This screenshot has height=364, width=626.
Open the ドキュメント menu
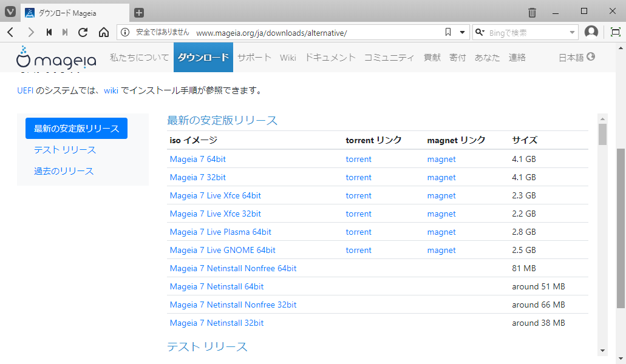coord(330,58)
